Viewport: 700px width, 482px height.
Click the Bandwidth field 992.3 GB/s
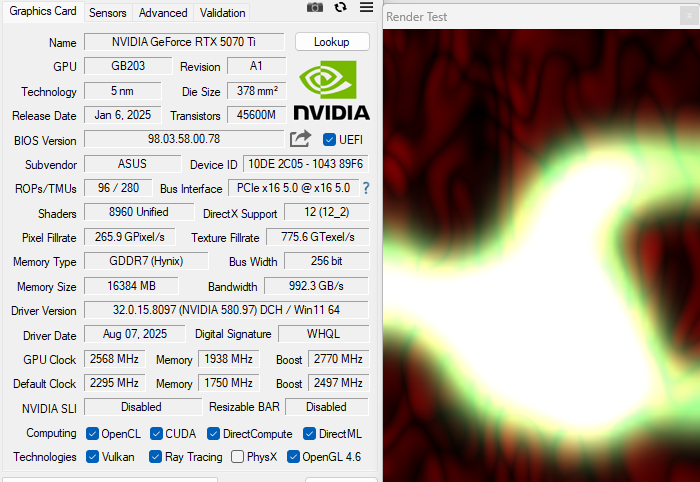pos(317,286)
